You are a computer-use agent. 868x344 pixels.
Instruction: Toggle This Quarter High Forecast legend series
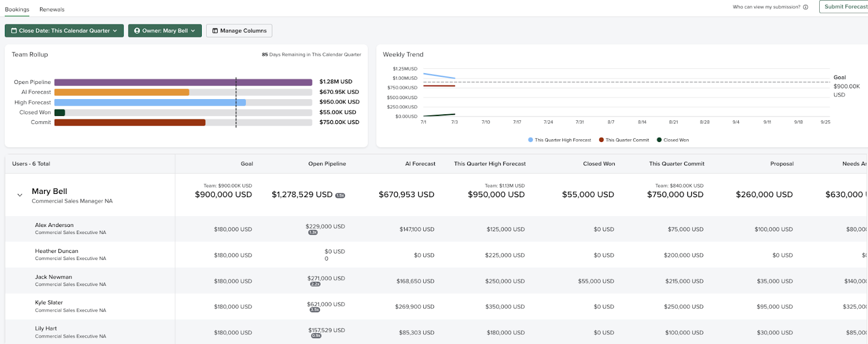[x=562, y=140]
